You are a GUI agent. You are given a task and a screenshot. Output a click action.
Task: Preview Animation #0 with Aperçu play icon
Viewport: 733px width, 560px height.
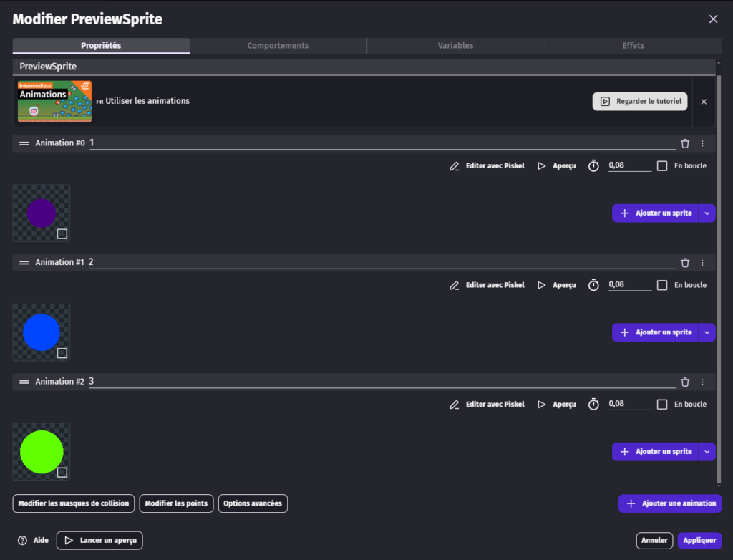[542, 166]
